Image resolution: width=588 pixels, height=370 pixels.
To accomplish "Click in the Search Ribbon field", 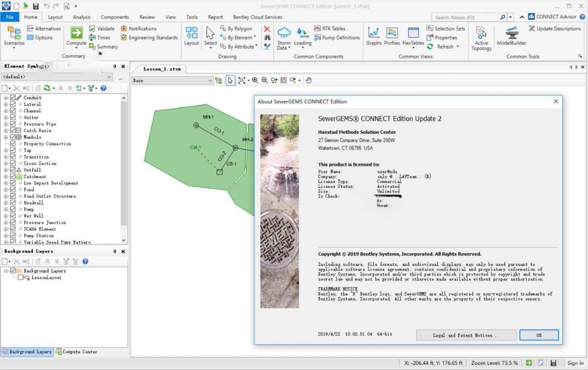I will pyautogui.click(x=466, y=17).
